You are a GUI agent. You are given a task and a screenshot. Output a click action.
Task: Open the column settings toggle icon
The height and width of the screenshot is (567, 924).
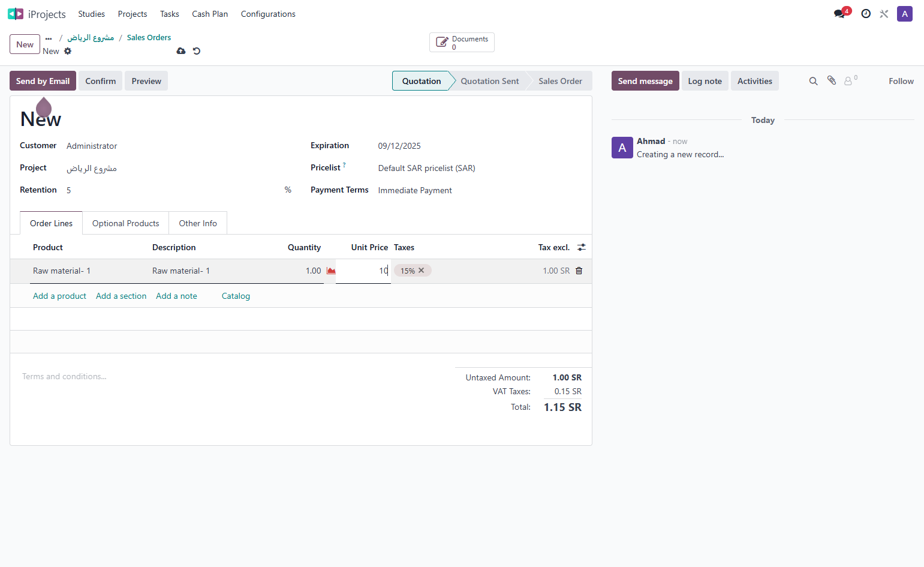[x=582, y=247]
